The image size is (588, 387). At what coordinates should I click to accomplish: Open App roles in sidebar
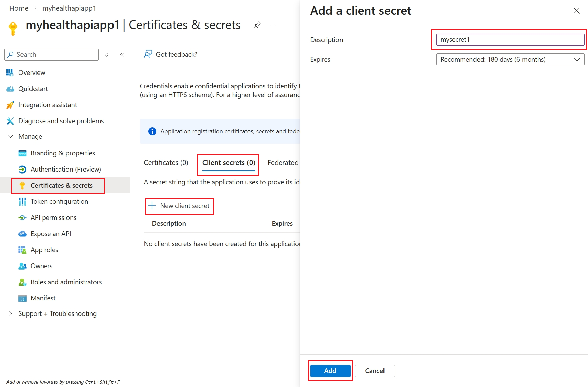tap(44, 250)
